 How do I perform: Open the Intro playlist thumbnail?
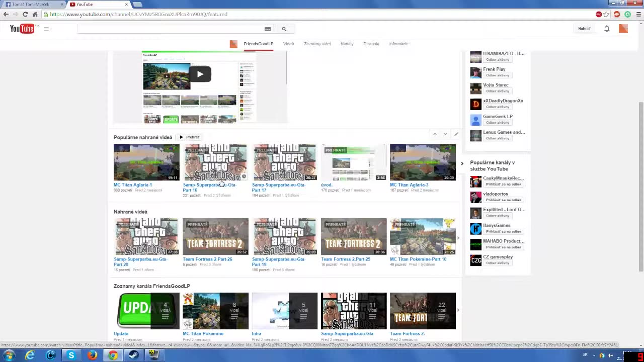click(284, 311)
